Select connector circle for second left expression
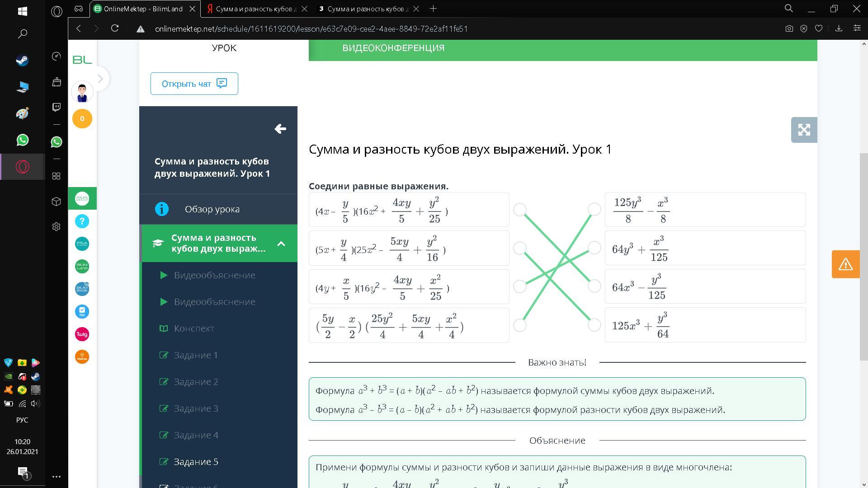 pyautogui.click(x=520, y=248)
